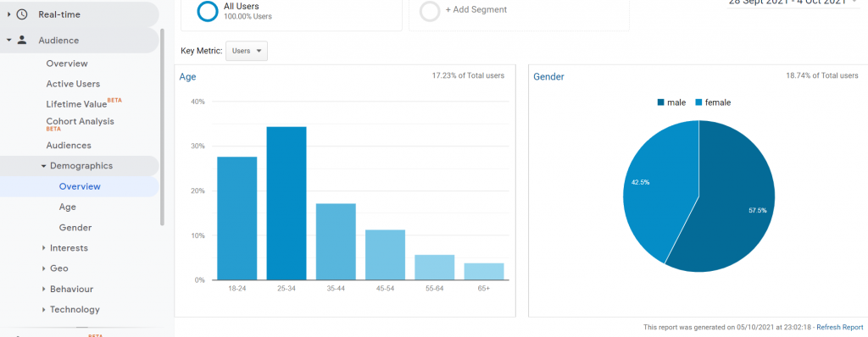Viewport: 868px width, 337px height.
Task: Click the male legend color swatch
Action: tap(661, 102)
